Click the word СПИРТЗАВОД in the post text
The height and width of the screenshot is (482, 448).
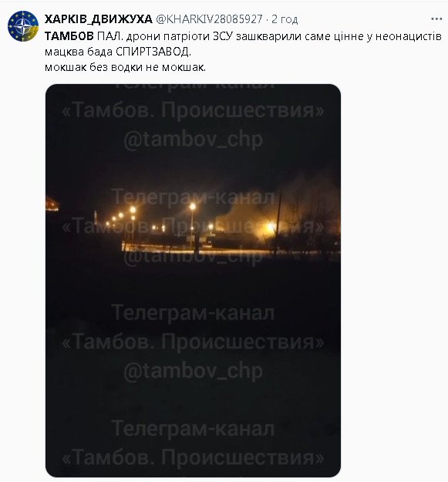tap(153, 52)
